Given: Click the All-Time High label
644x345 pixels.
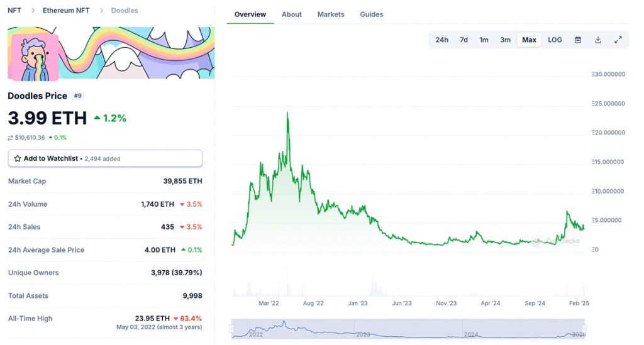Looking at the screenshot, I should click(x=30, y=319).
